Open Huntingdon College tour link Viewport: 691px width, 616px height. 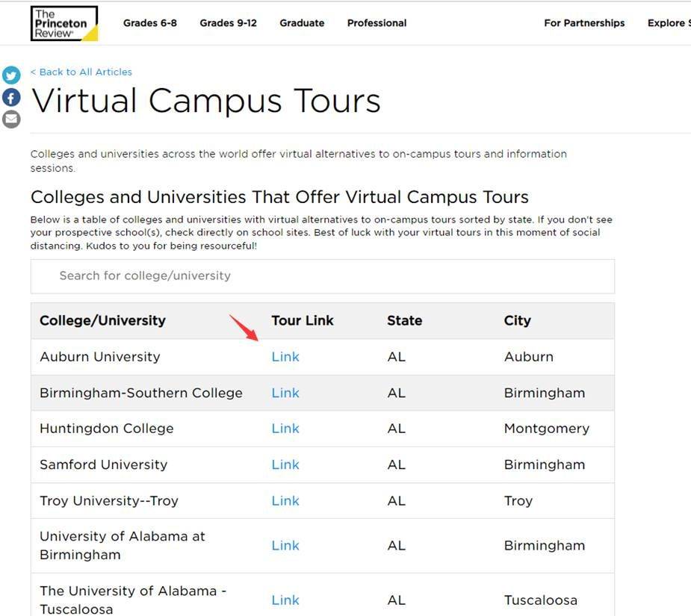tap(285, 429)
